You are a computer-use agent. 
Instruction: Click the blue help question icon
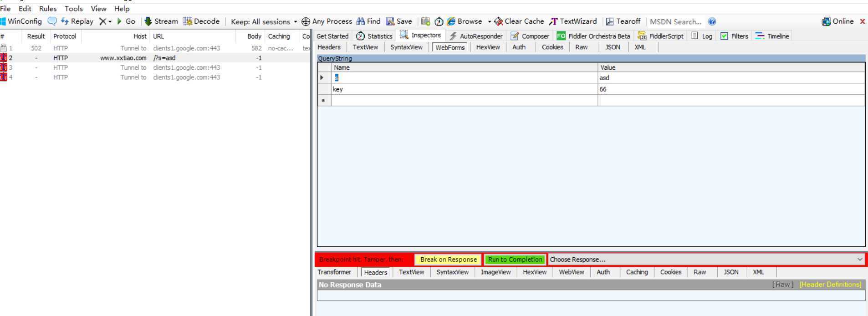tap(712, 21)
